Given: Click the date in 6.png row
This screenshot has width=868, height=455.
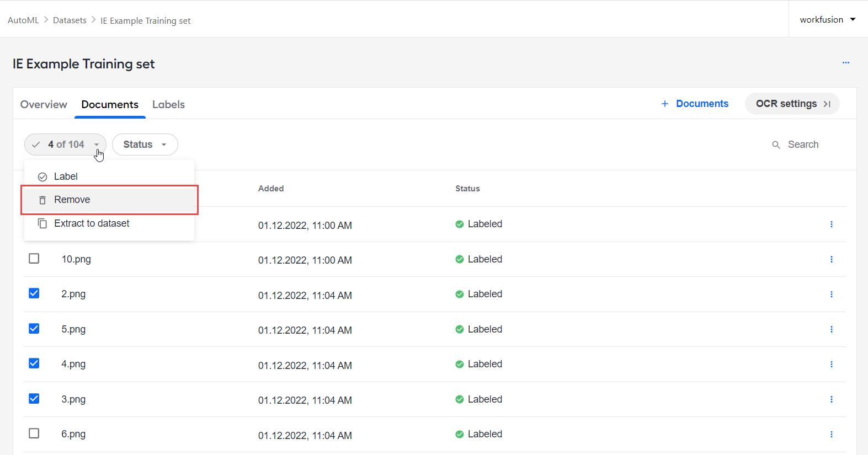Looking at the screenshot, I should tap(305, 436).
